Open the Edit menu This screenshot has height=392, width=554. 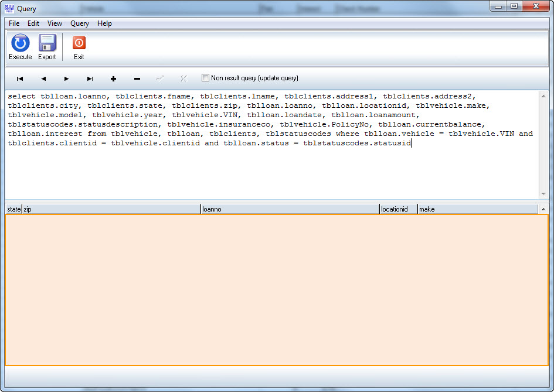coord(33,23)
